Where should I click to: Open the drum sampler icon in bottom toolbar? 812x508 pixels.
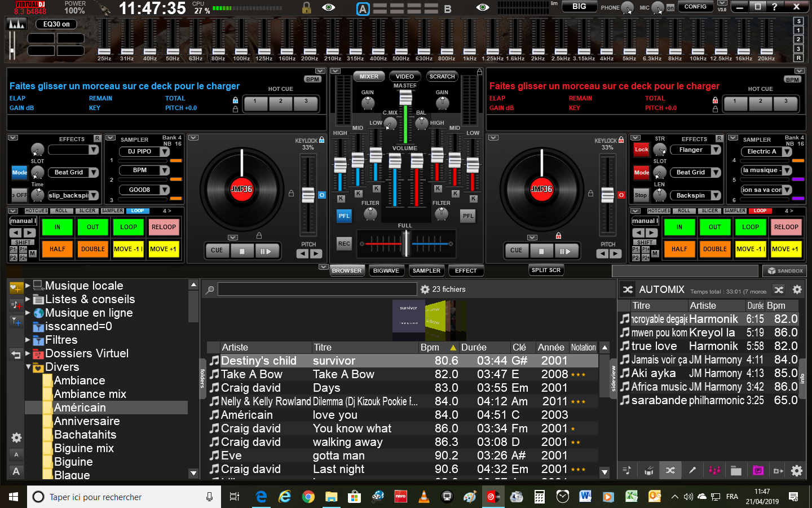pyautogui.click(x=649, y=470)
